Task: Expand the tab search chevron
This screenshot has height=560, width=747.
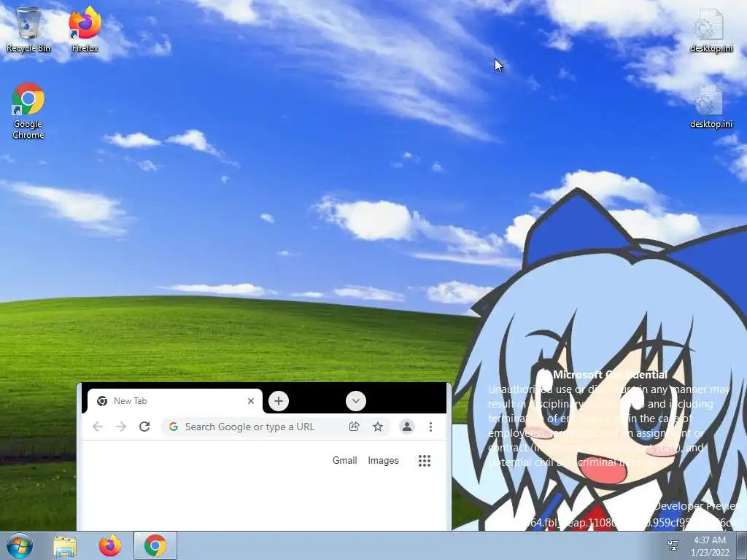Action: click(x=356, y=401)
